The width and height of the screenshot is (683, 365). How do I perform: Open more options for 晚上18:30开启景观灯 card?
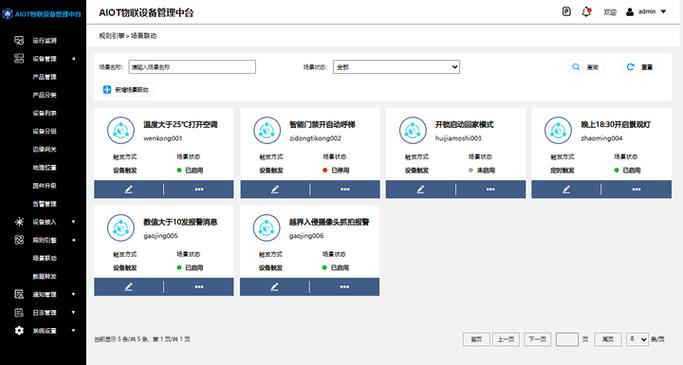pyautogui.click(x=636, y=189)
